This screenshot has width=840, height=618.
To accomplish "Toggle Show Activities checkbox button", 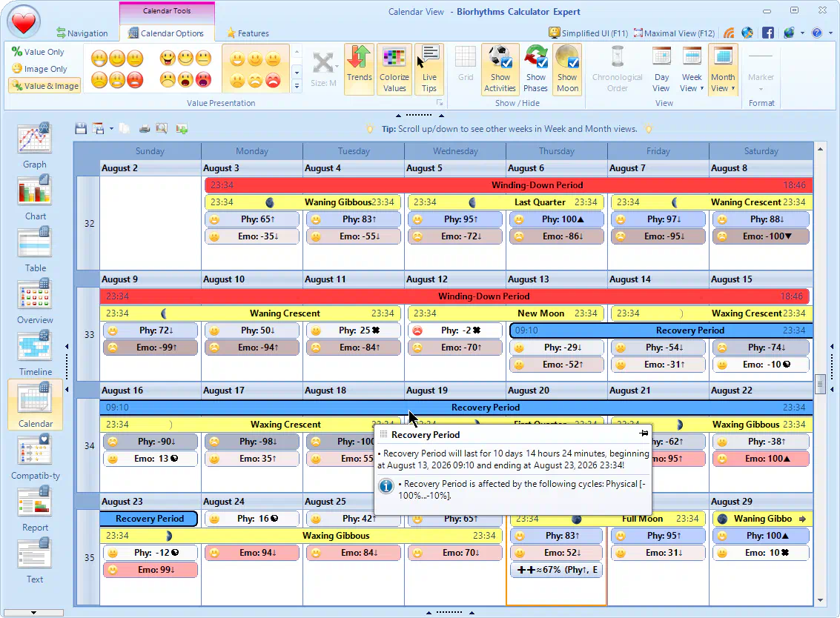I will tap(500, 69).
